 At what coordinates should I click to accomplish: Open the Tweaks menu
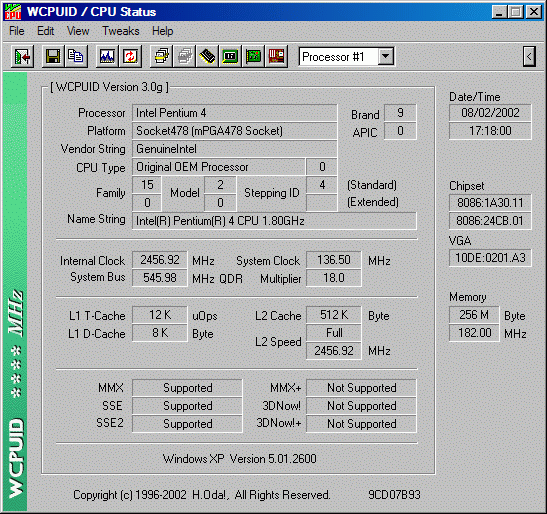(x=121, y=31)
